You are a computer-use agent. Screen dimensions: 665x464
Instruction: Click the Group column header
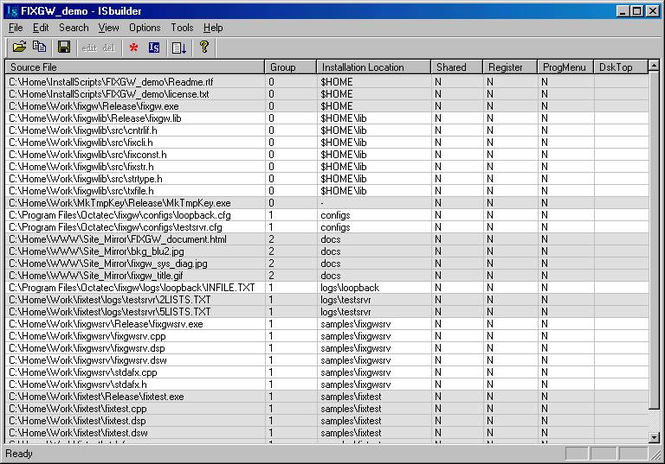coord(291,67)
